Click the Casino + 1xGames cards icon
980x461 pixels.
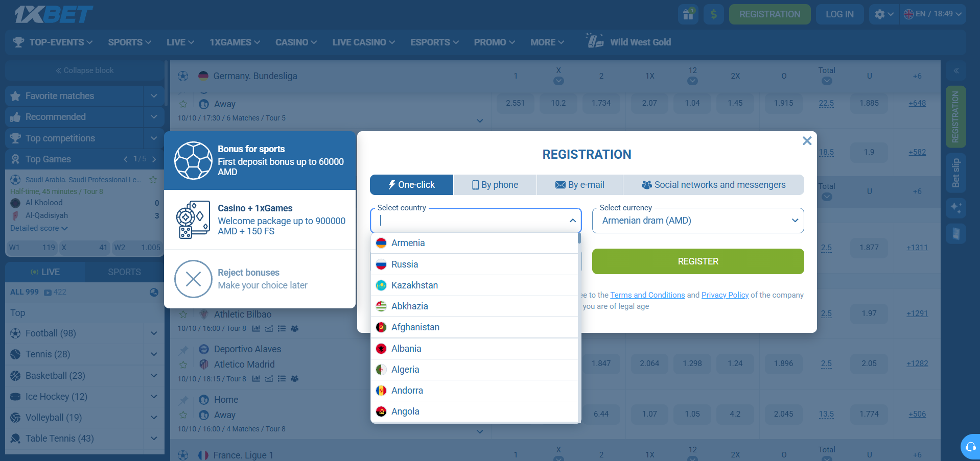coord(193,220)
